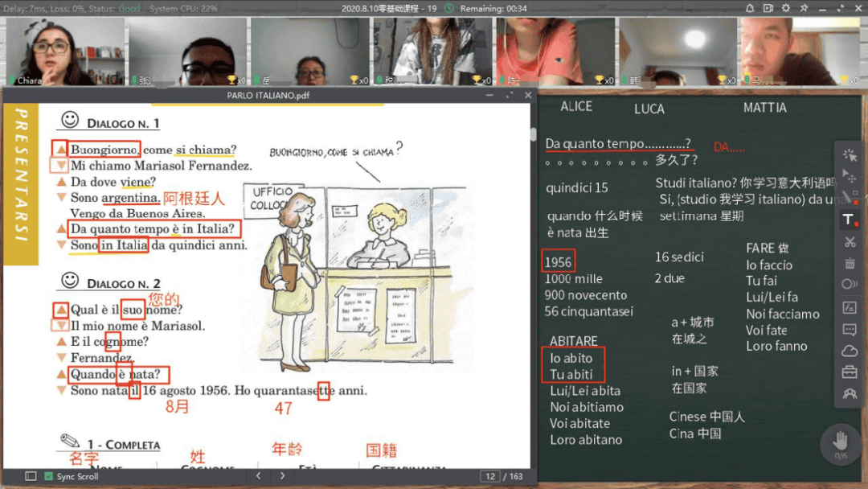Click the 'Dialogo N. 2' heading in PDF
The height and width of the screenshot is (489, 868).
[124, 284]
